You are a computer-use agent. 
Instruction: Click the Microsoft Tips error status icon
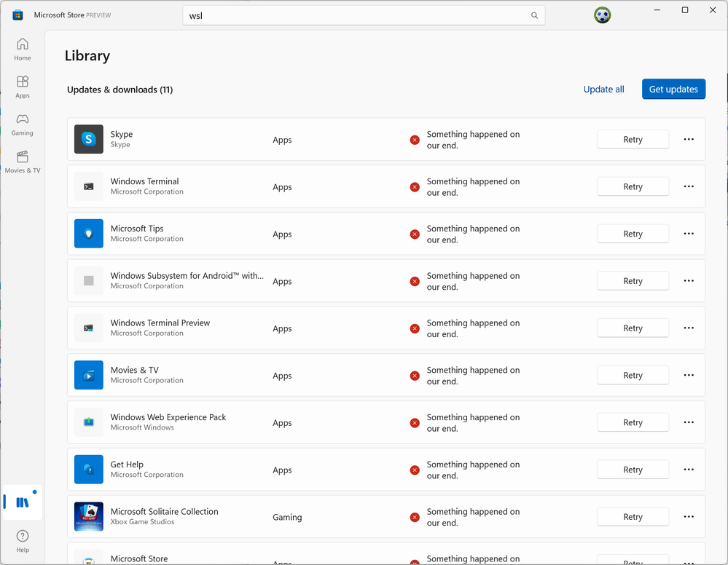(x=415, y=234)
